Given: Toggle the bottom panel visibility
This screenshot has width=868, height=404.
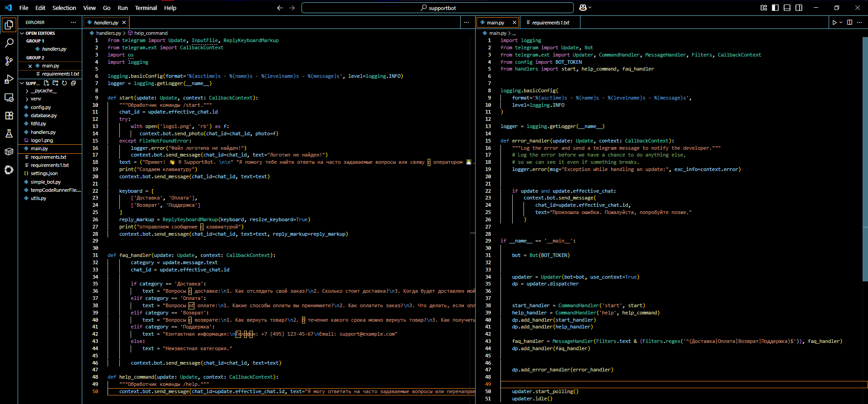Looking at the screenshot, I should pos(787,8).
